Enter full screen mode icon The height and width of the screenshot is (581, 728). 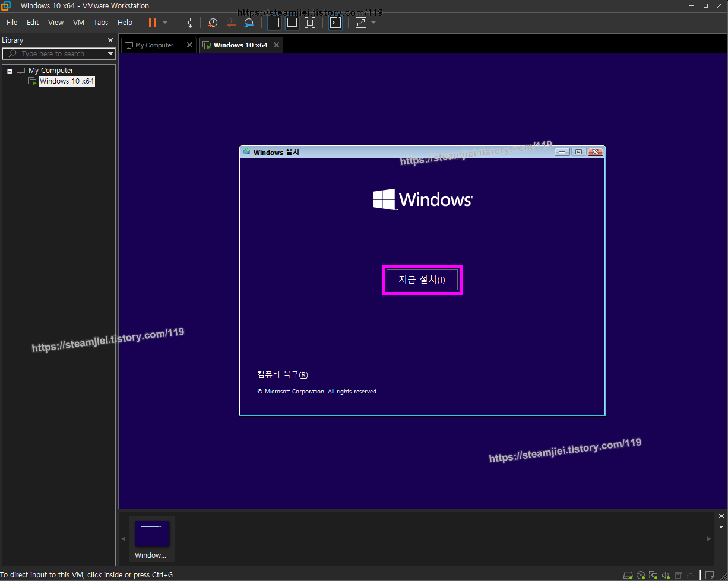tap(309, 23)
